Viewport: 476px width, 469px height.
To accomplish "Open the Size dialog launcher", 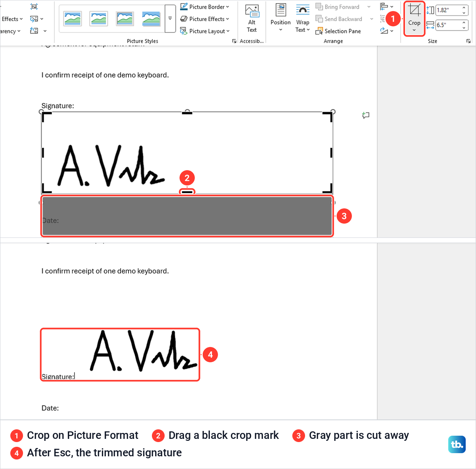I will click(468, 41).
